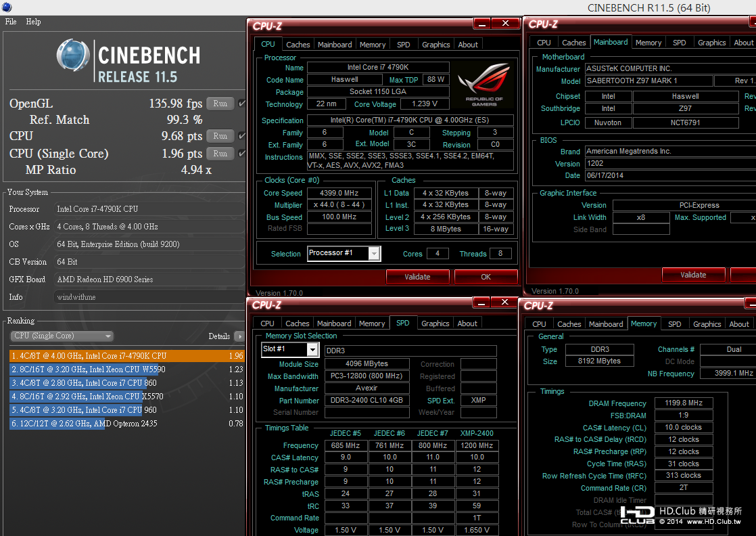
Task: Select SPD tab in bottom-right Memory CPU-Z window
Action: [675, 324]
